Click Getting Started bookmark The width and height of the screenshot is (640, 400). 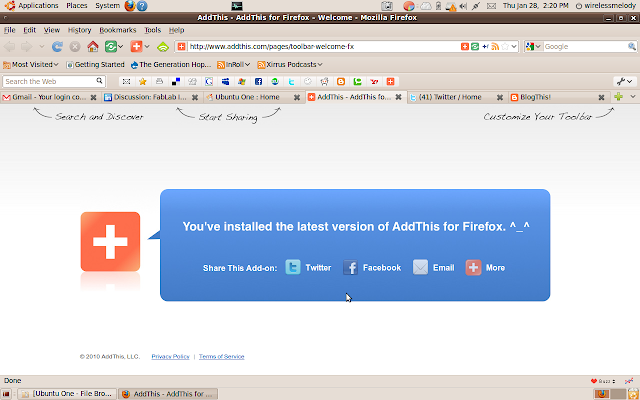[x=95, y=64]
